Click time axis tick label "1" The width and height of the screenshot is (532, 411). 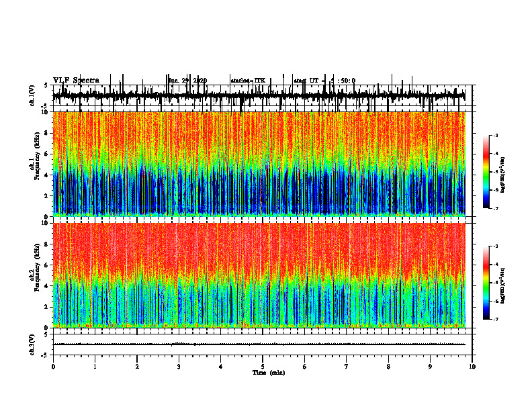point(95,367)
